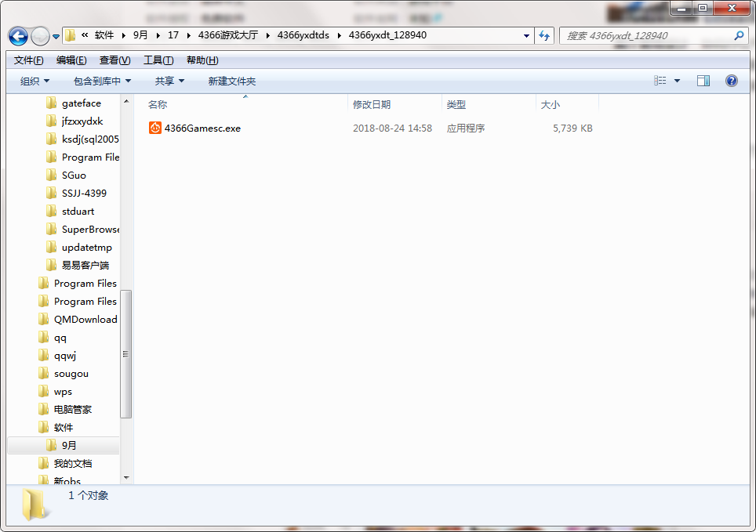Screen dimensions: 756x532
Task: Open the address bar history dropdown
Action: tap(526, 36)
